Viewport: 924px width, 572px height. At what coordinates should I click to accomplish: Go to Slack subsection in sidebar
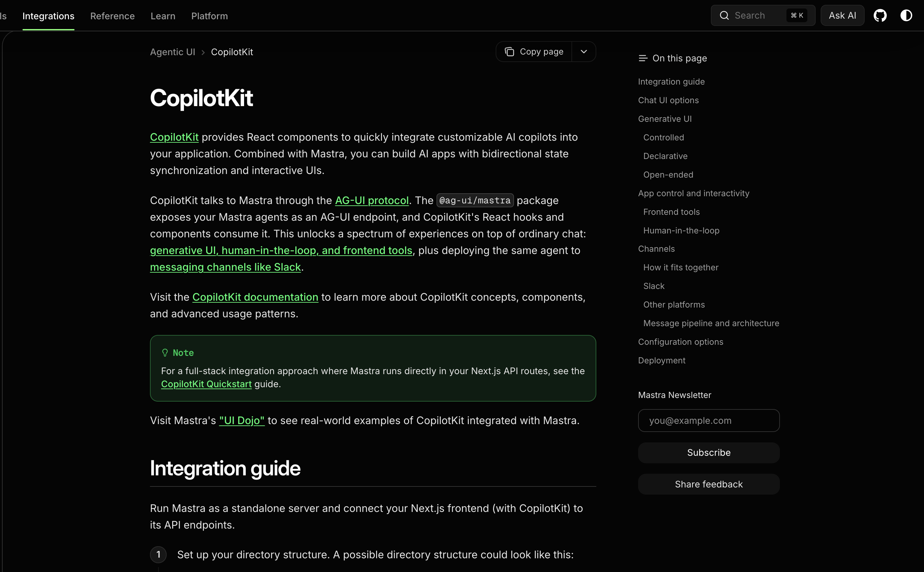[654, 286]
